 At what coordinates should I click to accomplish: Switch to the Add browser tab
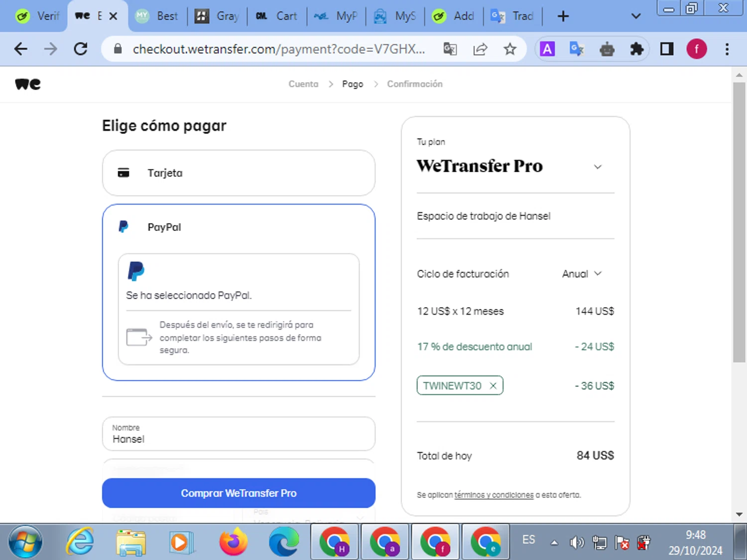pyautogui.click(x=453, y=16)
